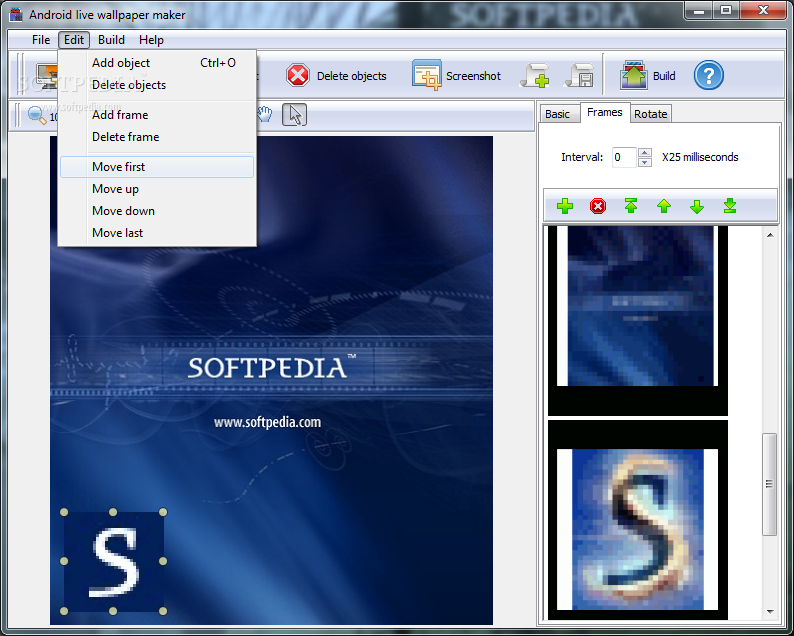Click the www.softpedia.com text on the canvas
794x636 pixels.
267,422
